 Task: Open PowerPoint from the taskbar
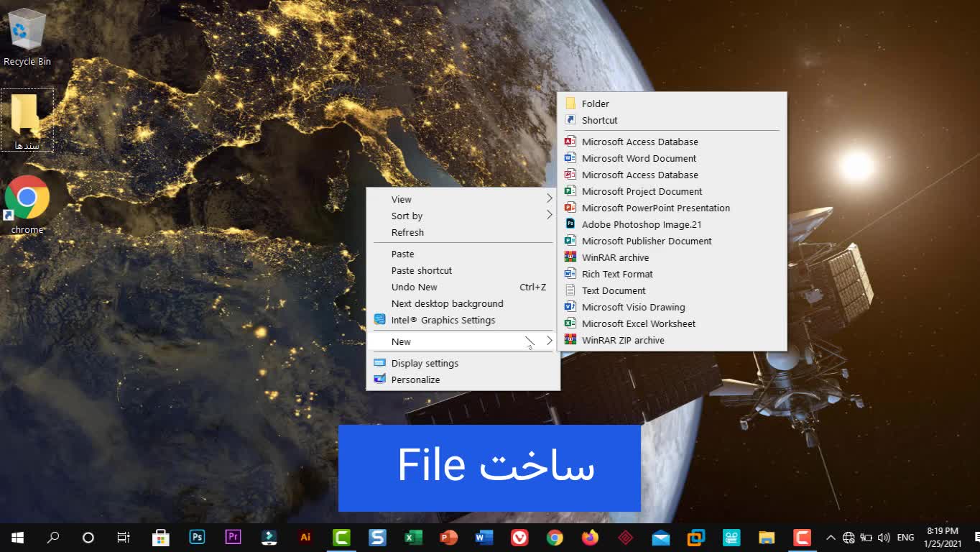[x=448, y=538]
